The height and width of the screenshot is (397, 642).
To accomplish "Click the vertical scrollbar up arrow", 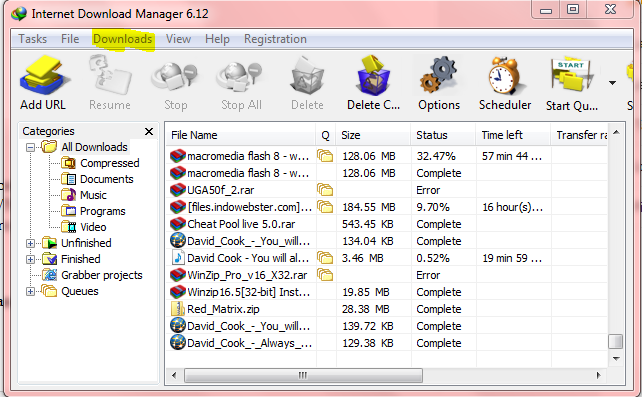I will click(616, 132).
